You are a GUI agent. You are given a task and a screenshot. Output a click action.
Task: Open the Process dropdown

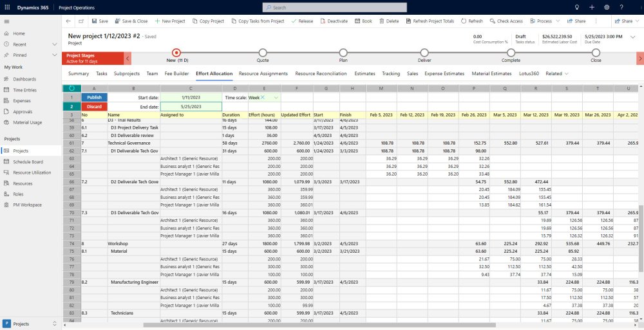pyautogui.click(x=545, y=21)
